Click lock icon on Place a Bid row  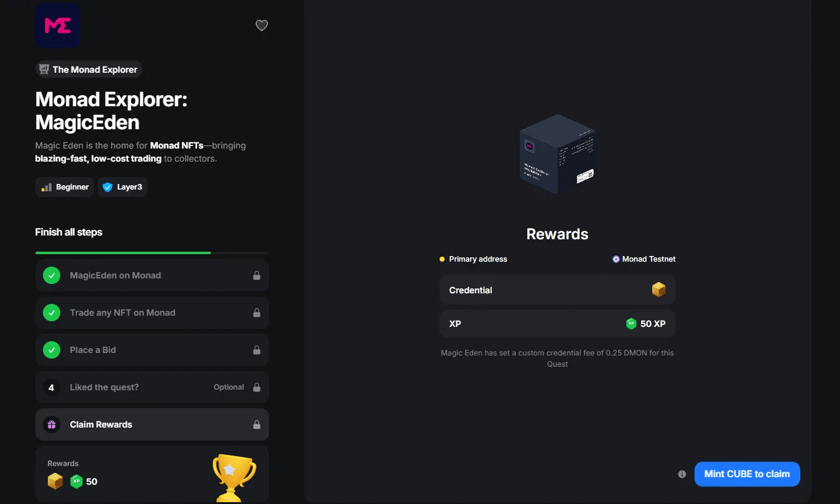click(x=256, y=350)
